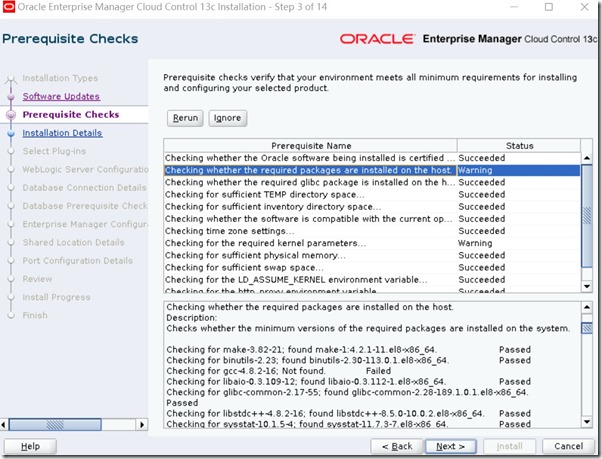Proceed with the Next button

(450, 446)
